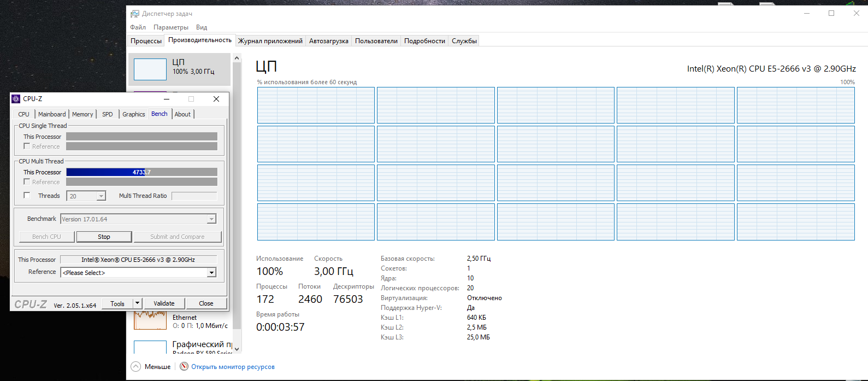Click the Виртуализация value Отключено
868x381 pixels.
tap(485, 298)
